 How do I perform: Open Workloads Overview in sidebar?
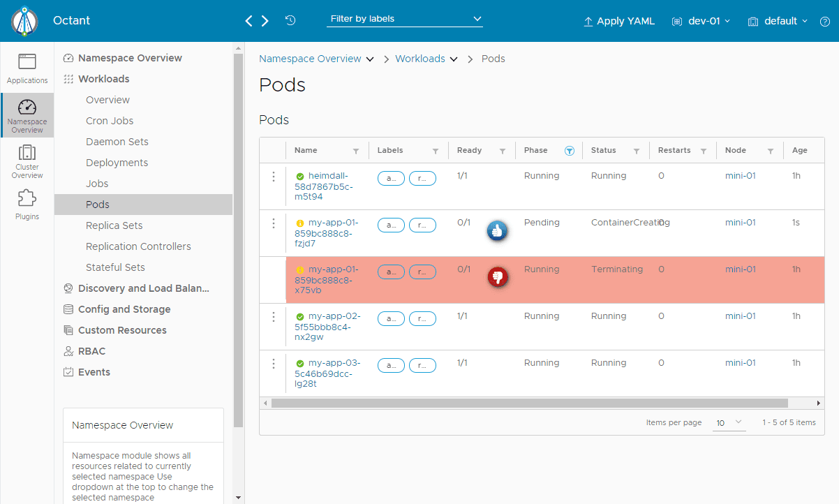click(x=108, y=100)
